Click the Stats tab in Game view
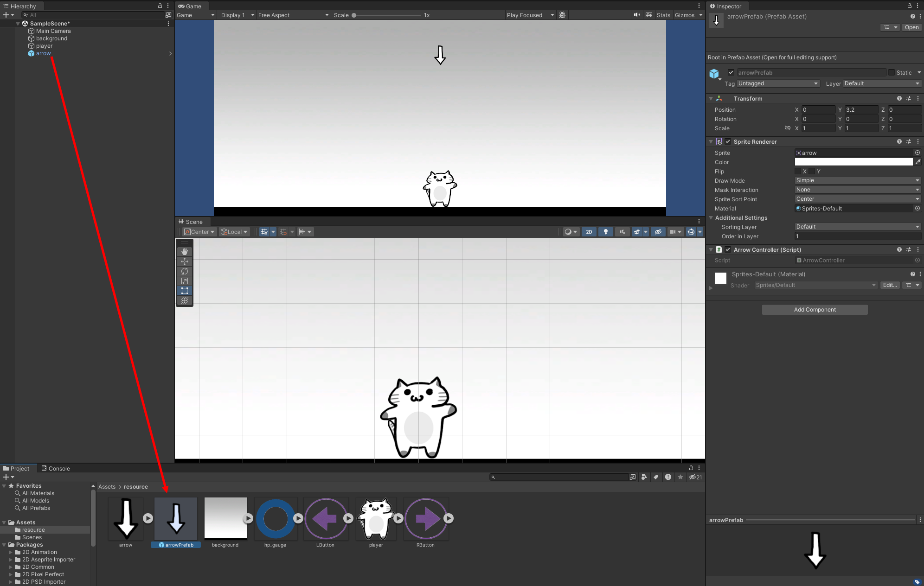The image size is (924, 586). tap(663, 15)
